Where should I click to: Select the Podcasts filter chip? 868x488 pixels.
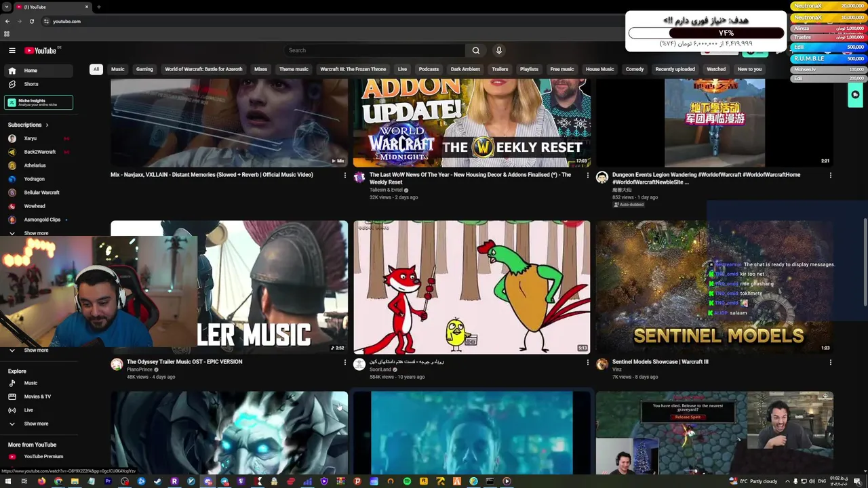coord(429,69)
